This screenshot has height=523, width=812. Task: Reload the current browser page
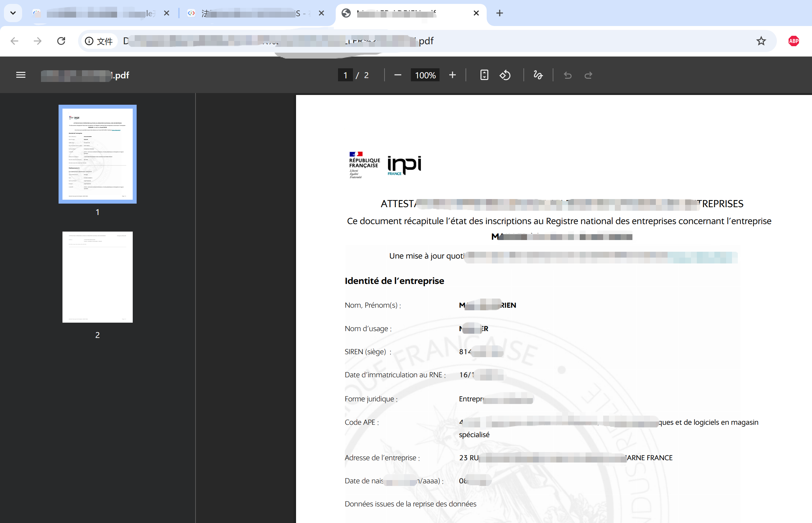[x=61, y=41]
